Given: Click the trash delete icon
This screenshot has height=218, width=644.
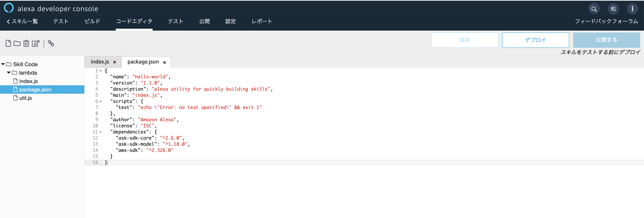Looking at the screenshot, I should click(x=26, y=43).
